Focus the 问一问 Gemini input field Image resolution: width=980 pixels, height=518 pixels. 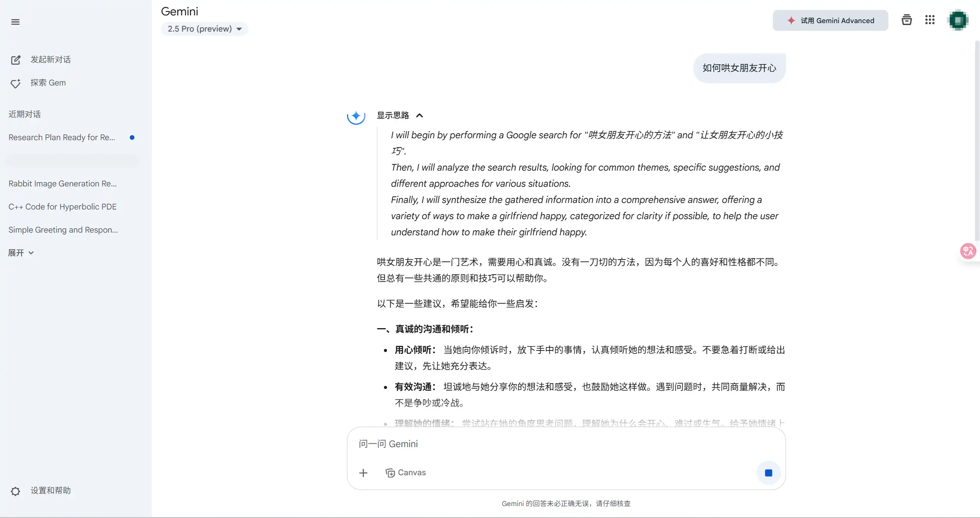pyautogui.click(x=566, y=444)
